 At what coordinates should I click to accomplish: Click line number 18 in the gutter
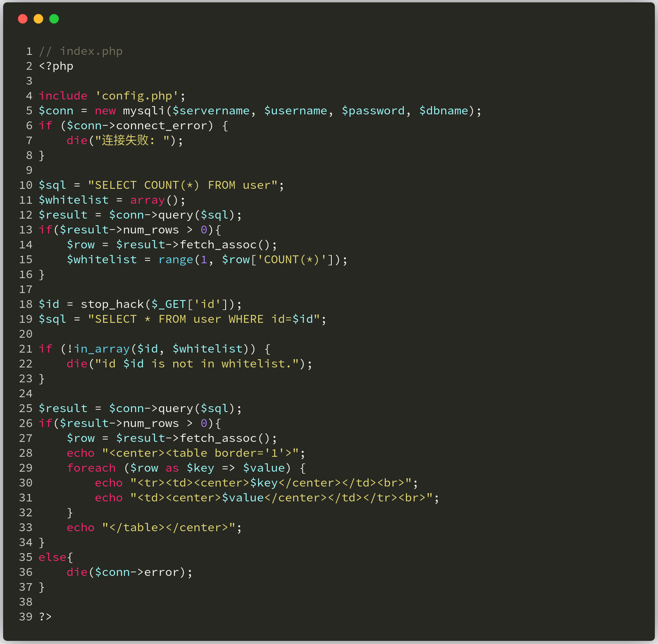tap(25, 304)
